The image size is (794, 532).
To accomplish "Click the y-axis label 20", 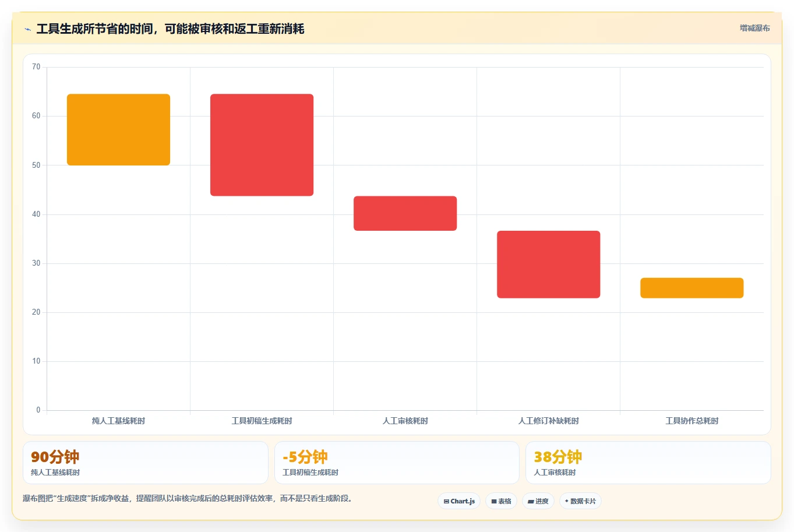I will pyautogui.click(x=36, y=312).
